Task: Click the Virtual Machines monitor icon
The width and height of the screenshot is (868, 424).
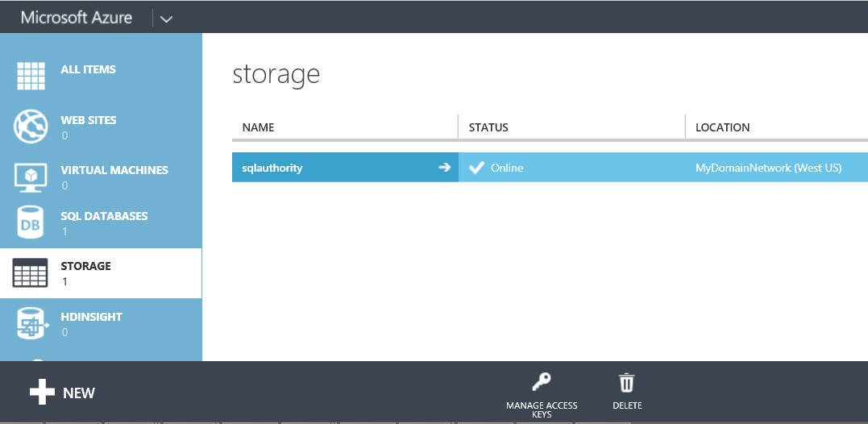Action: point(31,176)
